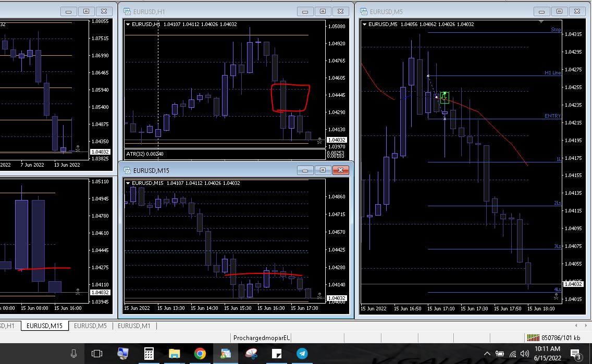The width and height of the screenshot is (592, 364).
Task: Select the ENTRY line label on M5 chart
Action: [x=553, y=116]
